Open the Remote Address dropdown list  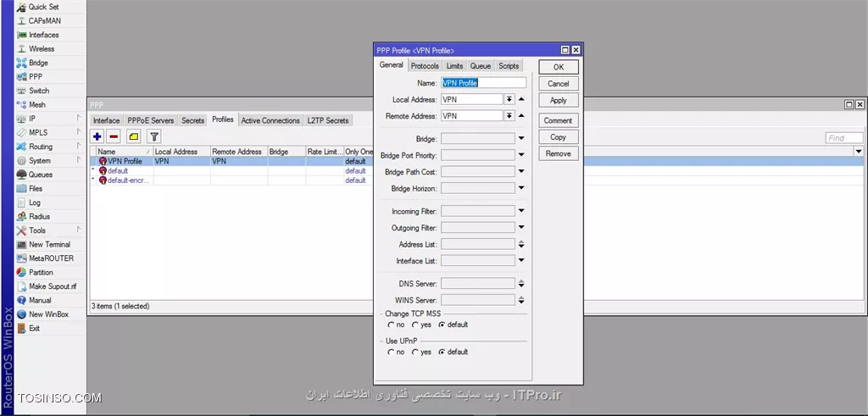click(509, 116)
